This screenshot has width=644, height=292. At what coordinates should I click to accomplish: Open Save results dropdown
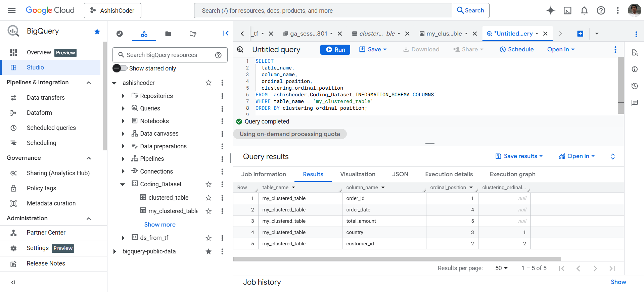519,156
